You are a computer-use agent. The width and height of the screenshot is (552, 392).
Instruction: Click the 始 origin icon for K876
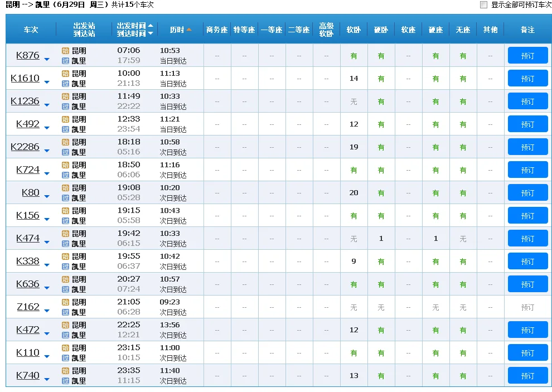(65, 51)
